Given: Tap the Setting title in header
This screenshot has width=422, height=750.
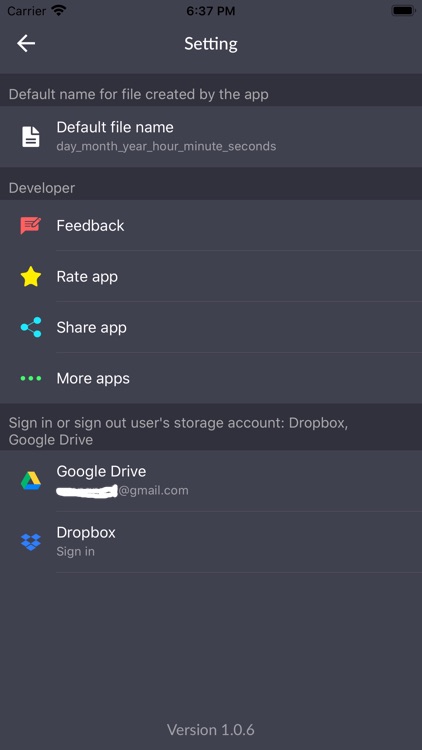Looking at the screenshot, I should [x=211, y=44].
